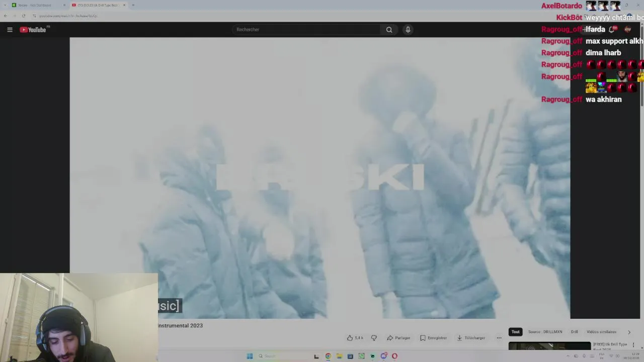Launch Chrome from the taskbar
Screen dimensions: 644x362
point(328,356)
